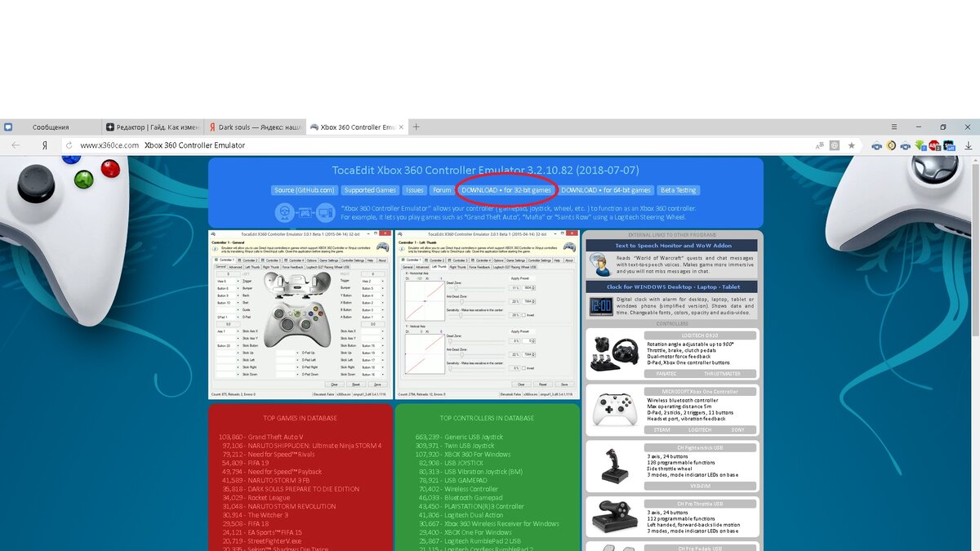This screenshot has width=980, height=551.
Task: Click the CH Fighterstick joystick image
Action: (616, 465)
